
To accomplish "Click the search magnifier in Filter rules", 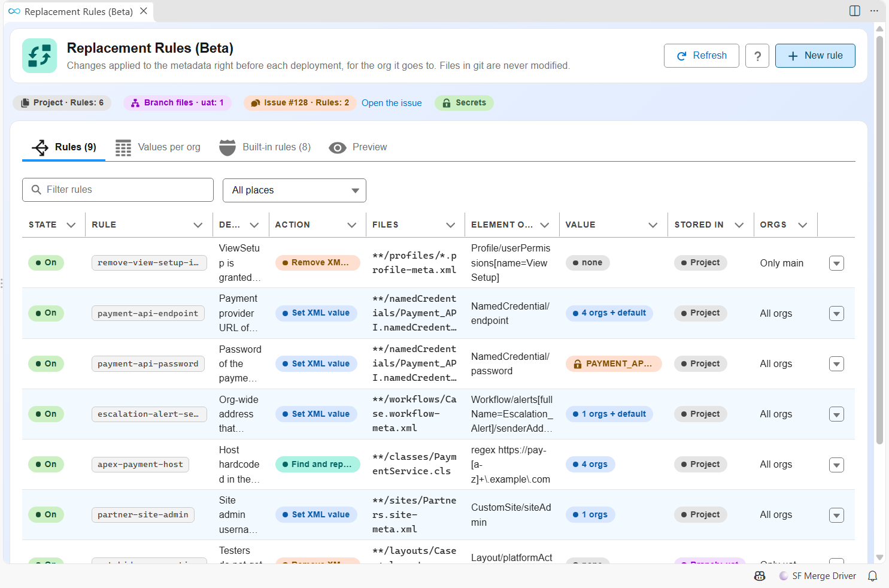I will (x=37, y=190).
